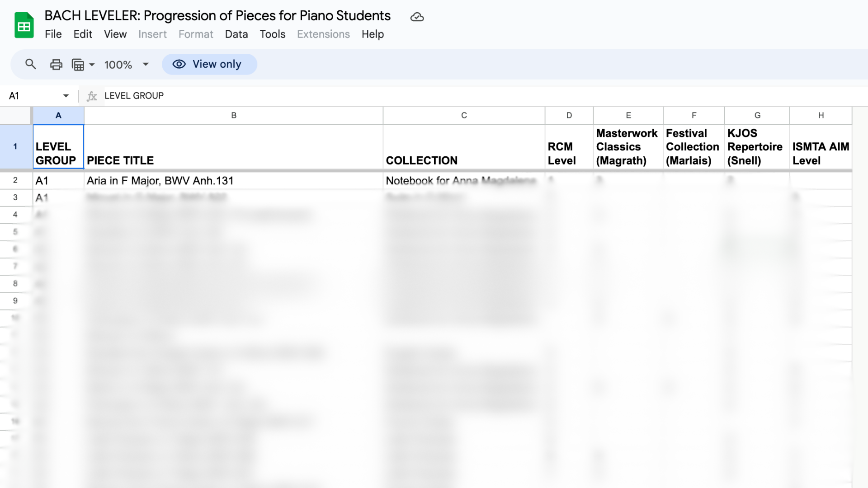Click the cloud save status icon

417,17
